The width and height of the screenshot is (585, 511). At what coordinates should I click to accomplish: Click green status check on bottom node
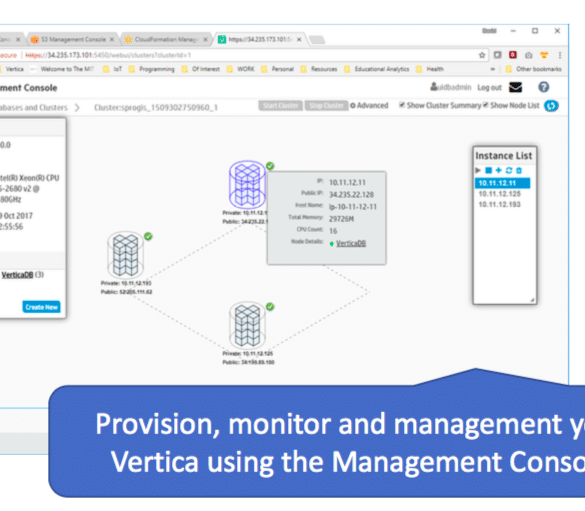coord(270,307)
